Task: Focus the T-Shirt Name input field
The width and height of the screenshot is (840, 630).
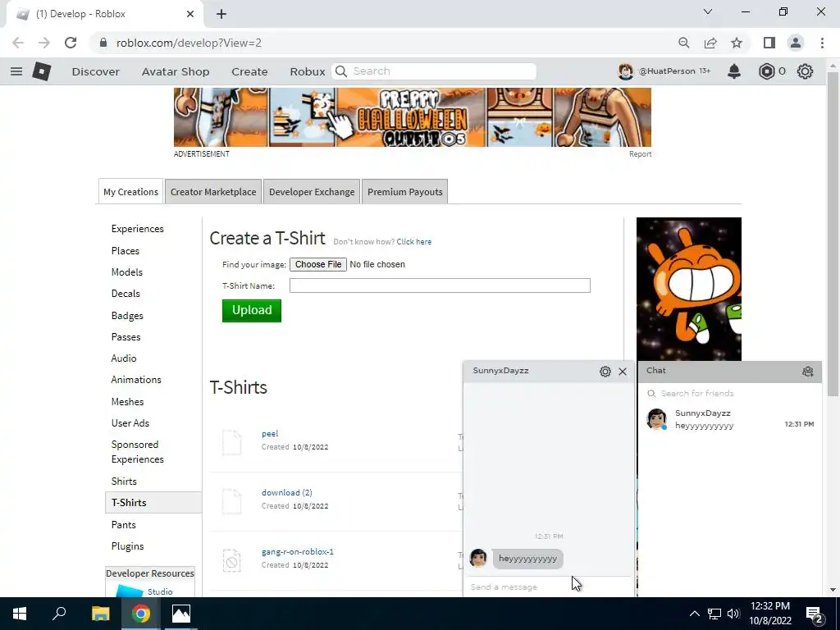Action: 440,285
